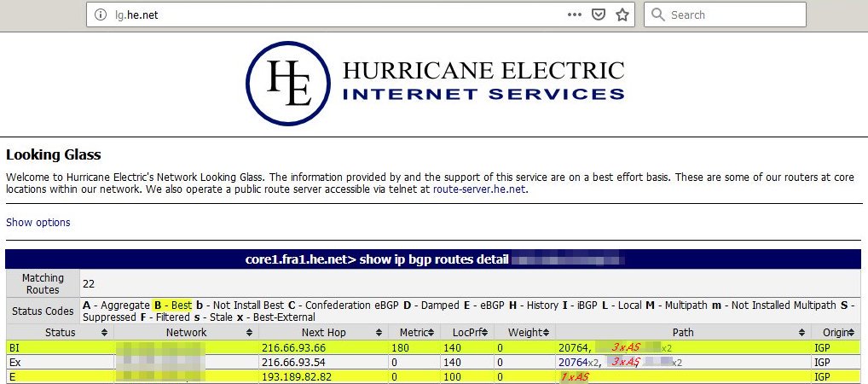Click Show options link
868x384 pixels.
38,222
